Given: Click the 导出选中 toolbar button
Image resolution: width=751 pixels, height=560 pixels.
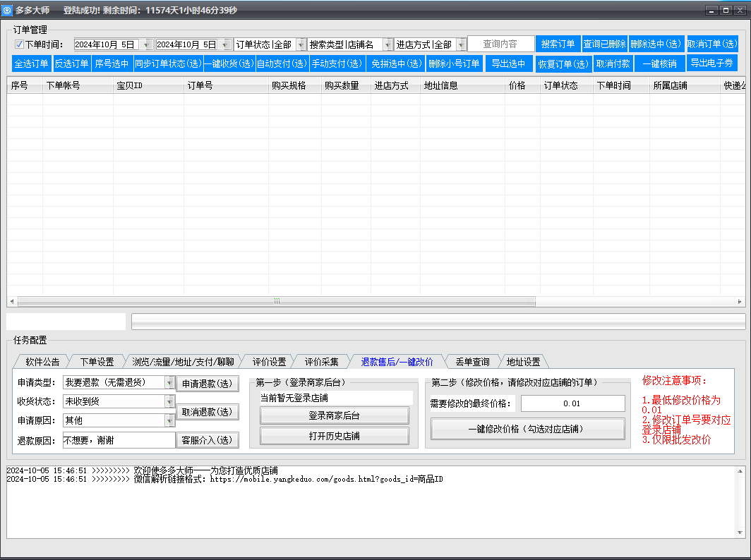Looking at the screenshot, I should (508, 63).
